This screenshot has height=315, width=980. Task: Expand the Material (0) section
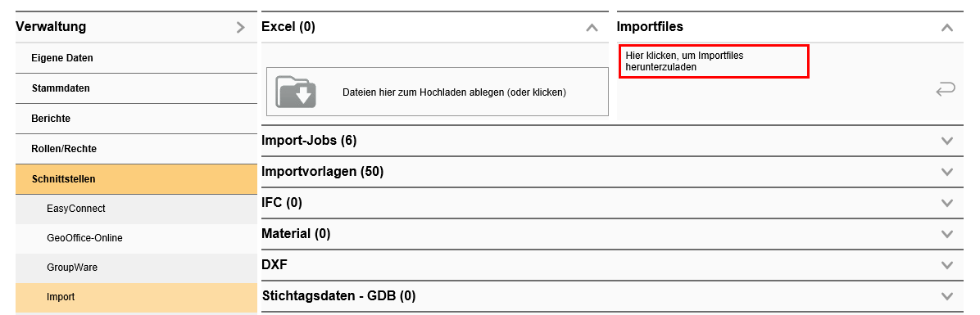(x=947, y=234)
